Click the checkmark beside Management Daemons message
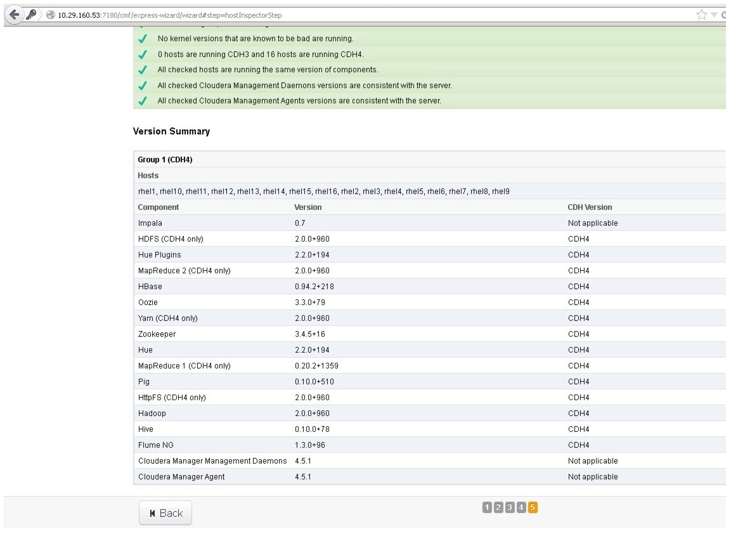 pyautogui.click(x=143, y=86)
